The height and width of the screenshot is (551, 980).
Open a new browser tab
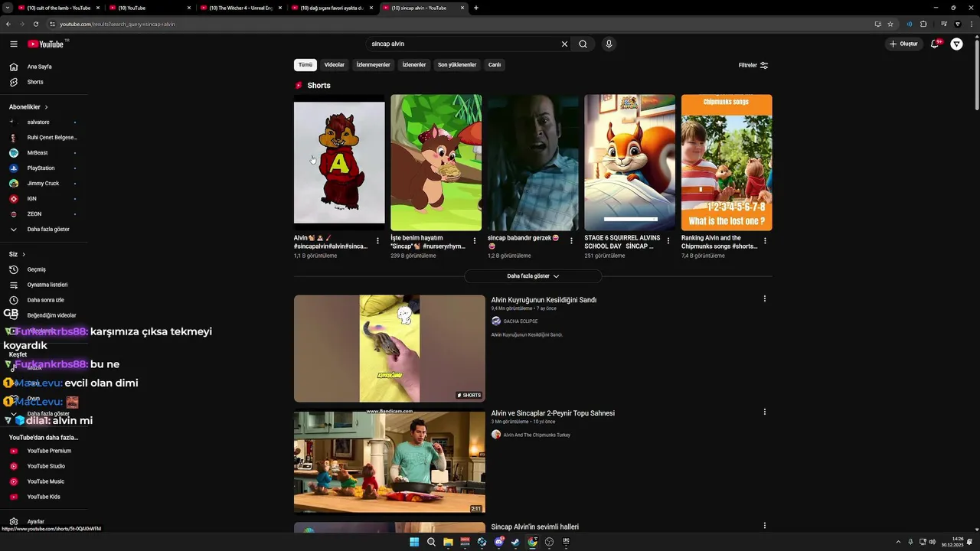pyautogui.click(x=476, y=8)
